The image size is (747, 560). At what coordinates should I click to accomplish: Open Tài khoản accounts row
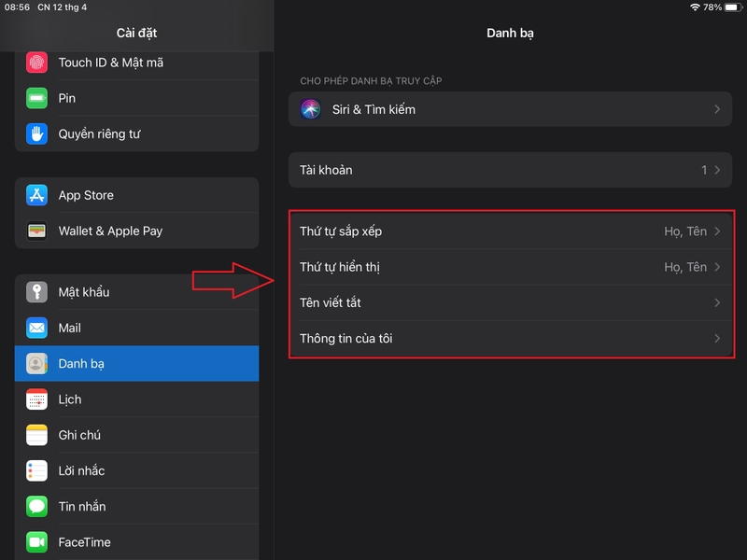point(510,170)
